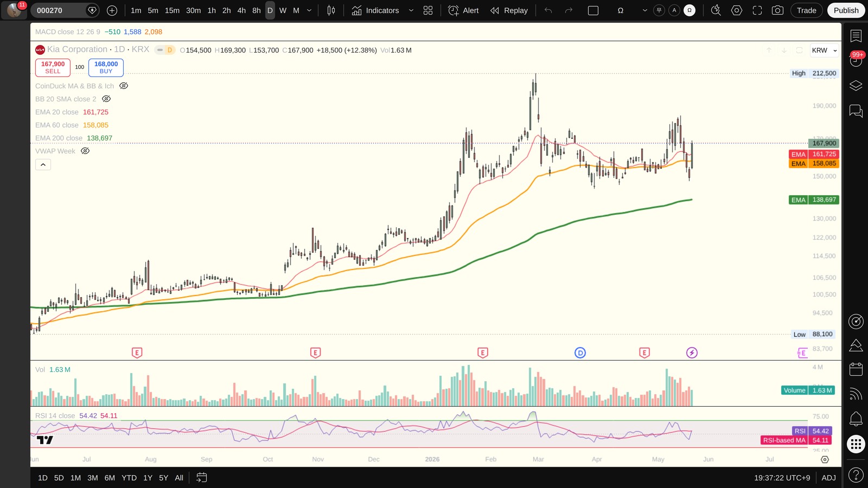Viewport: 868px width, 488px height.
Task: Click the clock time 19:37:22 UTC+9
Action: pos(782,478)
